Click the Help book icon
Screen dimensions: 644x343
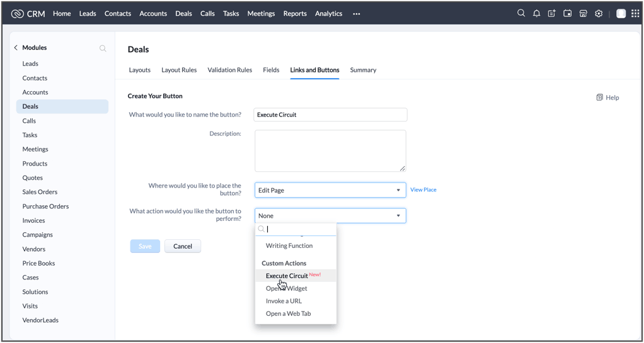[x=600, y=98]
